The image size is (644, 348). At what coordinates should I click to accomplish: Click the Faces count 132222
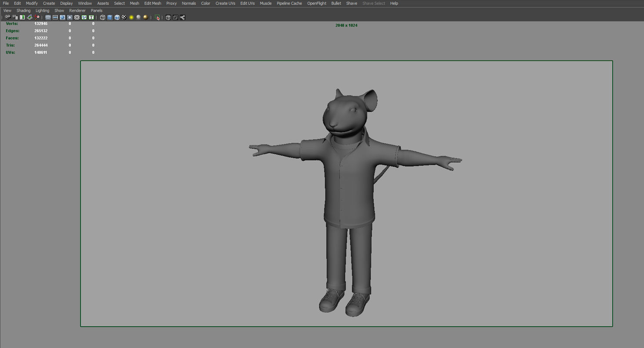[x=41, y=38]
